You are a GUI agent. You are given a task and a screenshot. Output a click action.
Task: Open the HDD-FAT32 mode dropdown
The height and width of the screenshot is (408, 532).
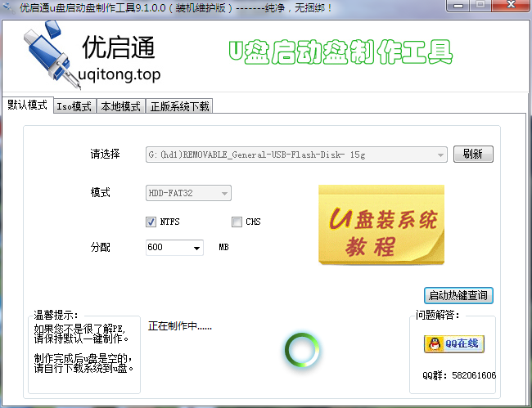tap(225, 194)
